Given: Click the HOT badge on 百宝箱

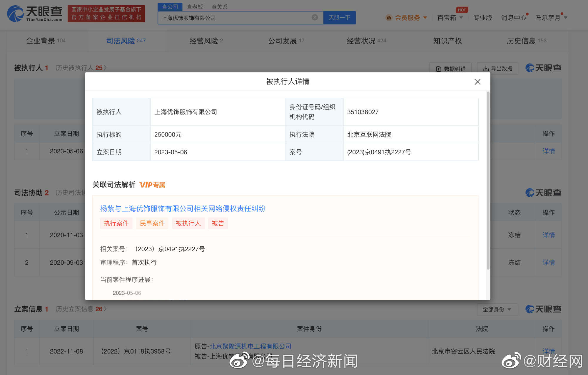Looking at the screenshot, I should point(462,10).
